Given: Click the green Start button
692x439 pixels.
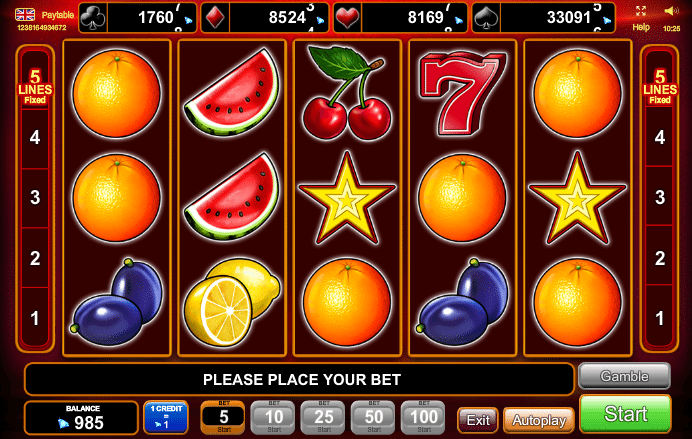Looking at the screenshot, I should pyautogui.click(x=625, y=414).
